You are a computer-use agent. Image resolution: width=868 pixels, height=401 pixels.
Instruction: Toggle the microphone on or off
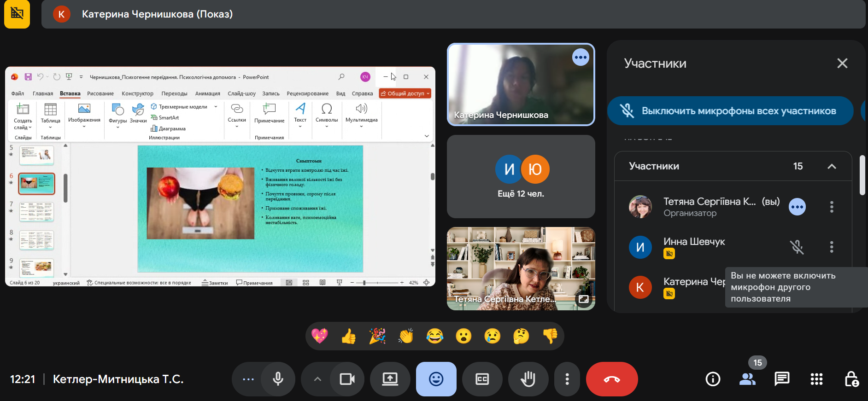click(x=278, y=379)
